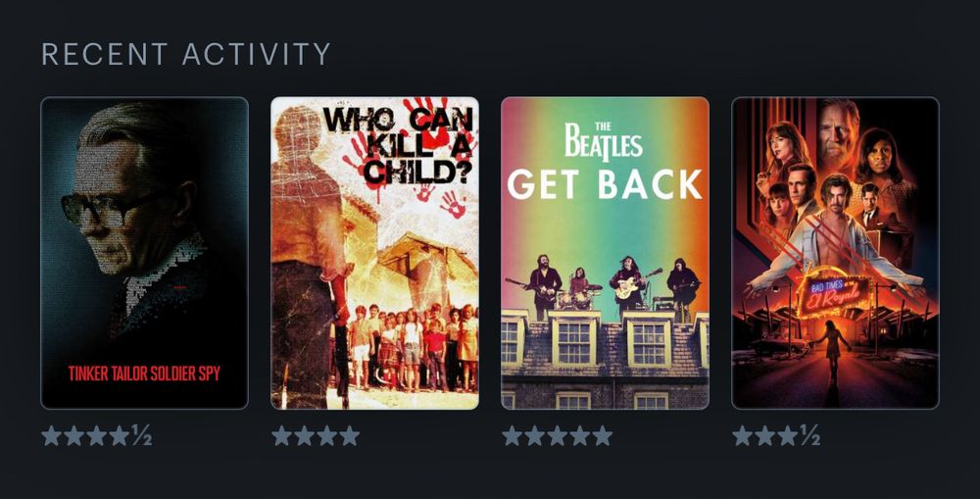
Task: Click the first star under Who Can Kill a Child?
Action: point(282,436)
